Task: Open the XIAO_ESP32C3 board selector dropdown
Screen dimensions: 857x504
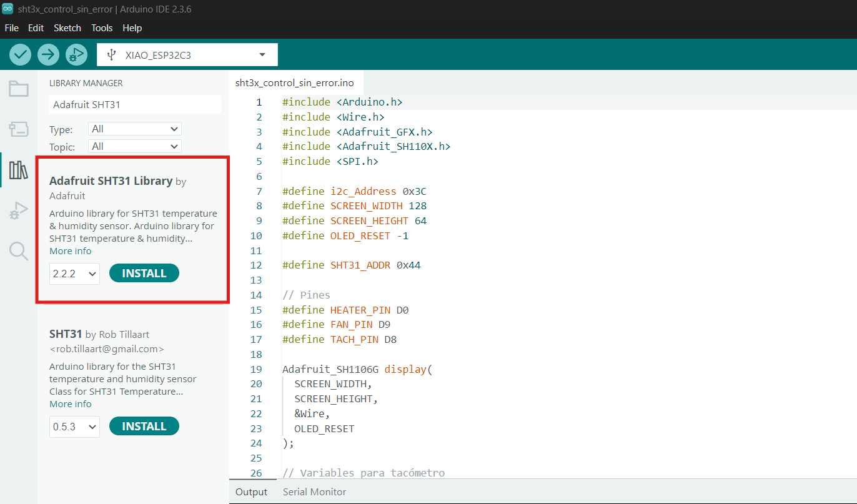Action: pos(187,55)
